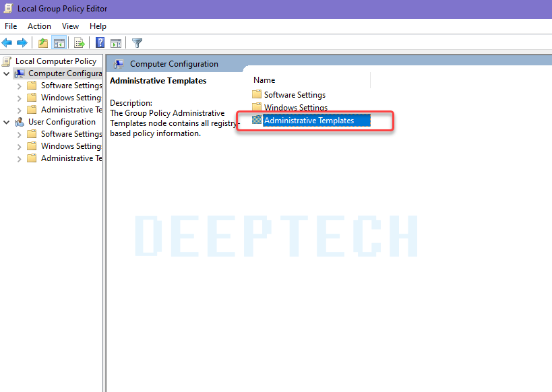Select User Configuration in the tree
Screen dimensions: 552x392
coord(62,122)
